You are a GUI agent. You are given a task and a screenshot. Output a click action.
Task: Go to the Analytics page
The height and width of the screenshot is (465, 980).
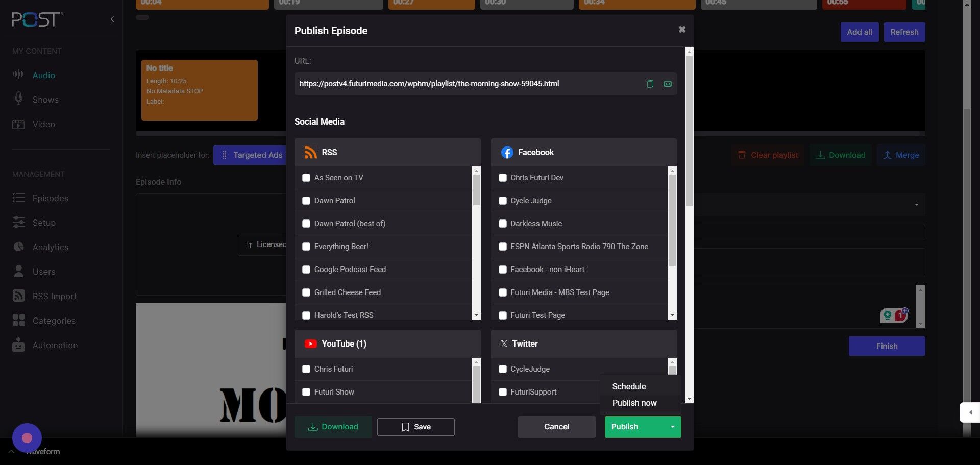pyautogui.click(x=50, y=247)
